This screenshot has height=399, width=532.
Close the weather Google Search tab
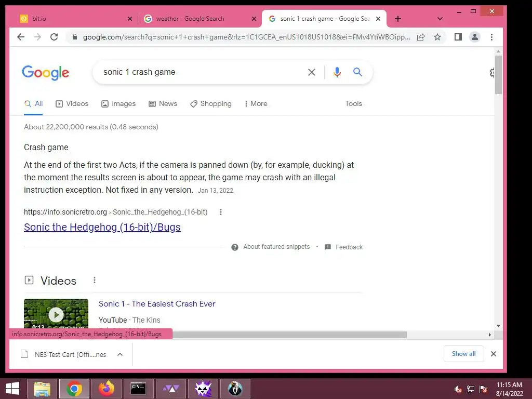(254, 19)
